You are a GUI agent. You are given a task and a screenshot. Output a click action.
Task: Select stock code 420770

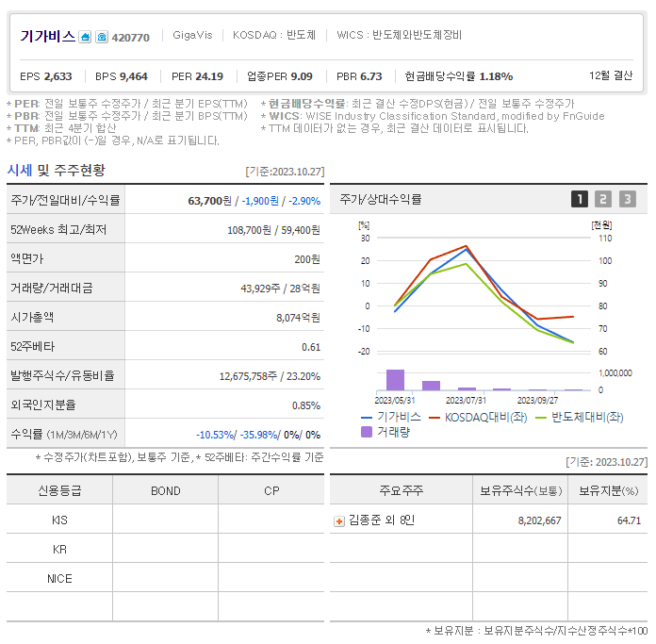tap(130, 38)
